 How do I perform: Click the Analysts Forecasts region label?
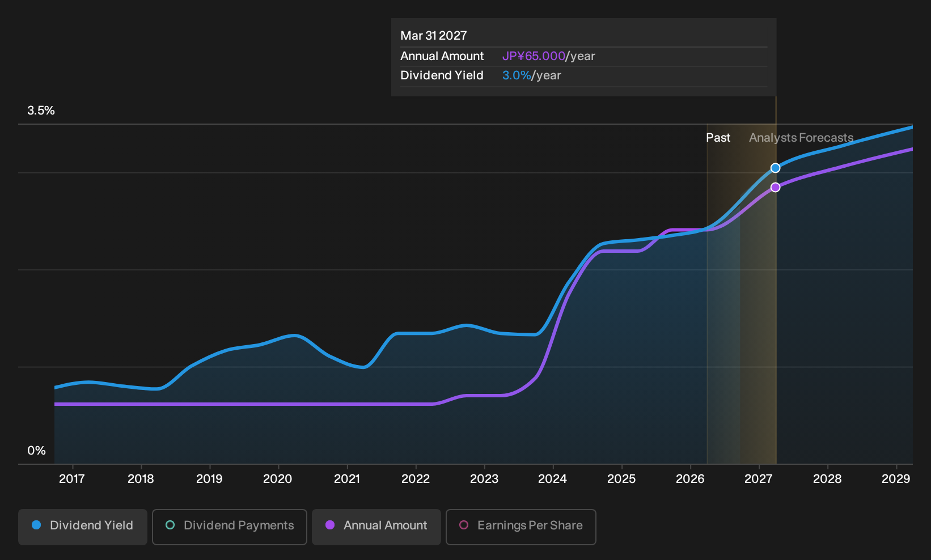click(801, 138)
